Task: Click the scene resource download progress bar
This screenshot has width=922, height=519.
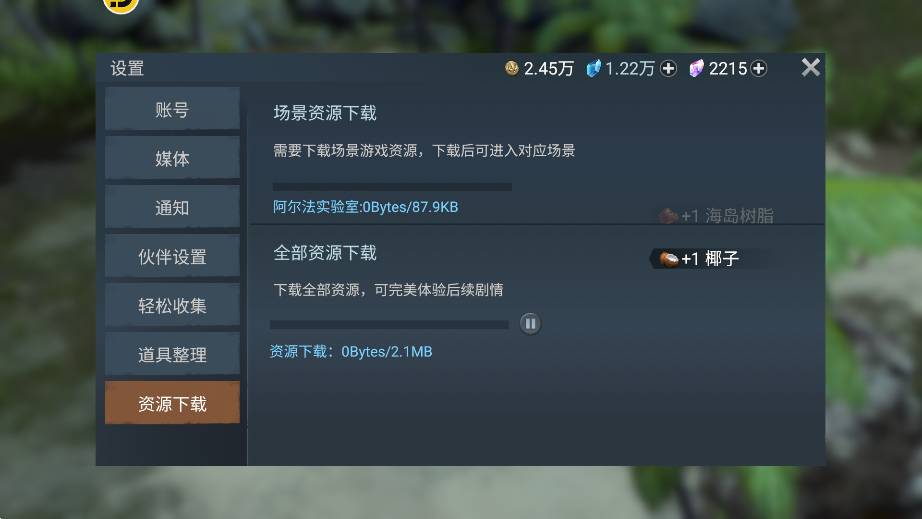Action: [x=392, y=187]
